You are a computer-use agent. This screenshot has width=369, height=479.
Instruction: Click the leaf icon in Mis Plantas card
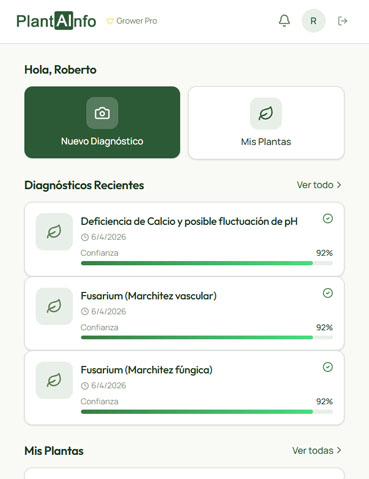(266, 113)
